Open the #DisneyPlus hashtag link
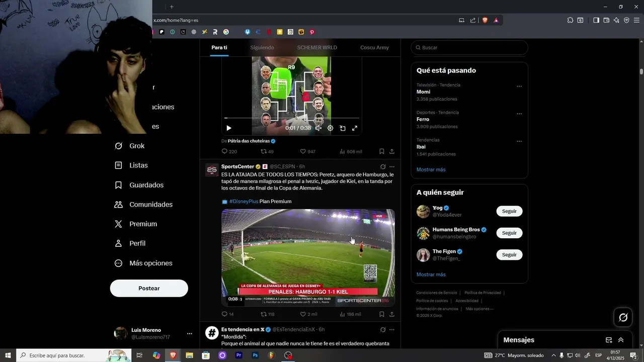 click(x=244, y=202)
